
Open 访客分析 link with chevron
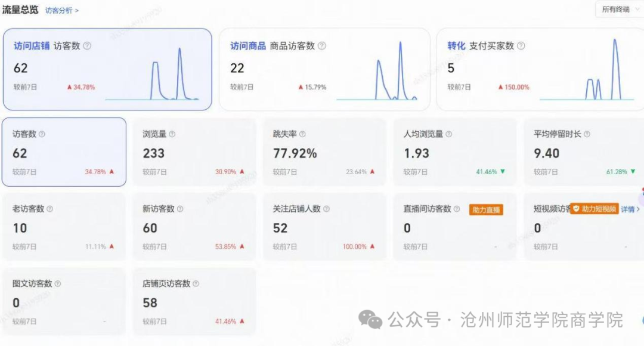pos(62,11)
